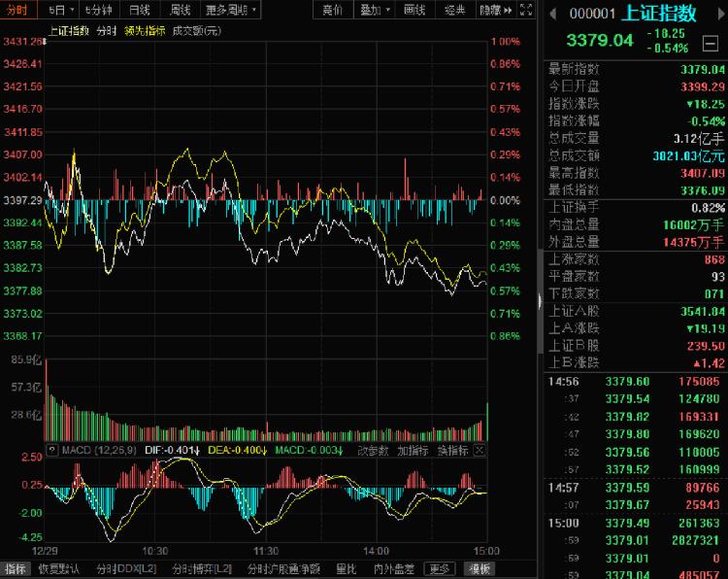Click the 上证B股 value 239.50
Image resolution: width=728 pixels, height=579 pixels.
tap(706, 346)
